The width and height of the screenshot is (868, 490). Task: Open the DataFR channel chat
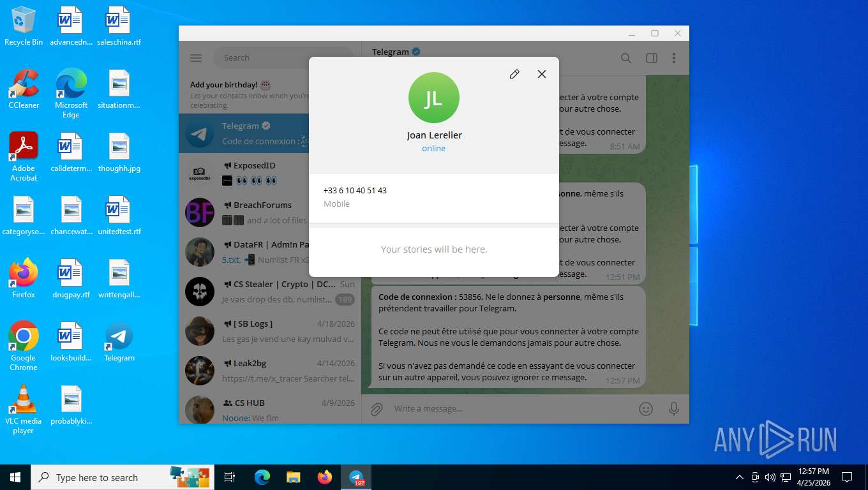pyautogui.click(x=270, y=252)
